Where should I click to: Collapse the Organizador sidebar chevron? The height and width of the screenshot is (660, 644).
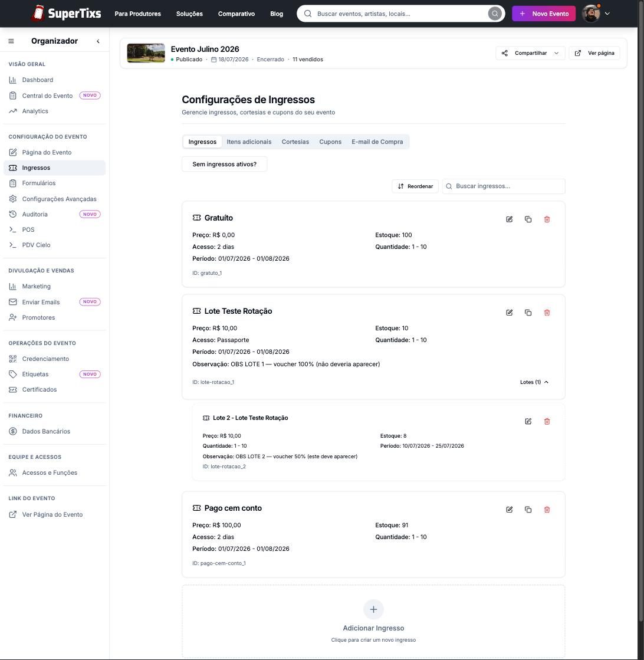point(98,41)
